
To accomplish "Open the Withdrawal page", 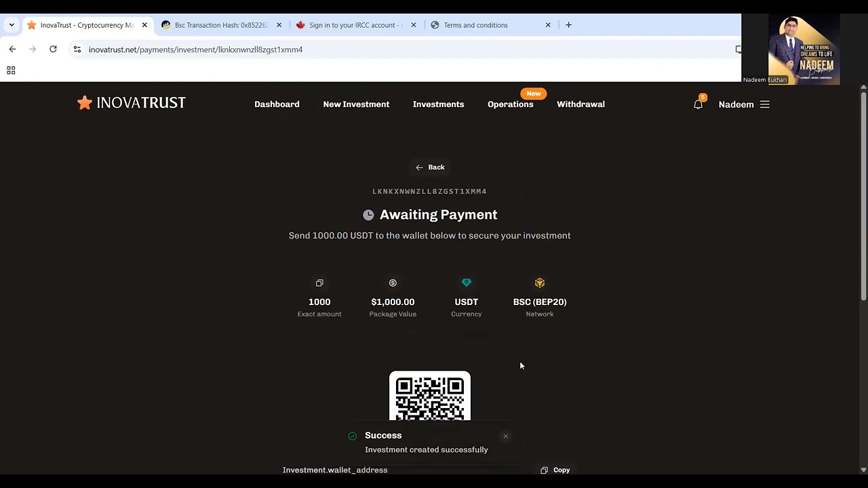I will tap(580, 104).
